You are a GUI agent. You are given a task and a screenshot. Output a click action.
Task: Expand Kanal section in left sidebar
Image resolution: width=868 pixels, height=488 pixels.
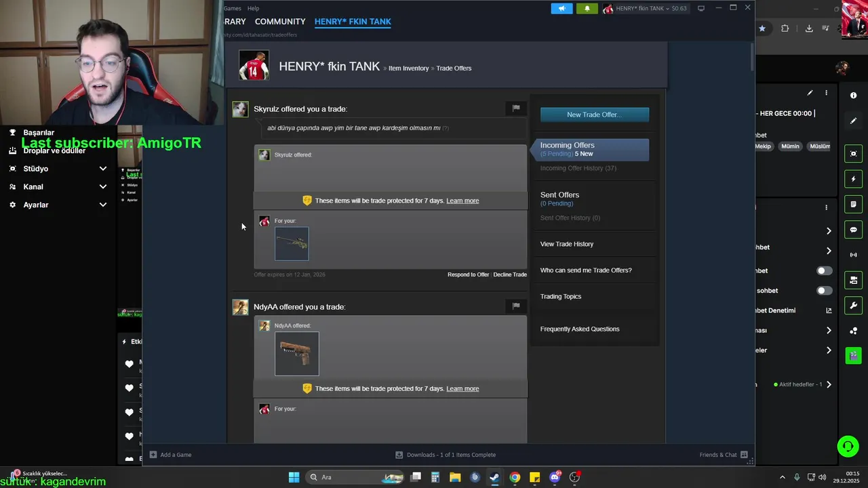[103, 186]
